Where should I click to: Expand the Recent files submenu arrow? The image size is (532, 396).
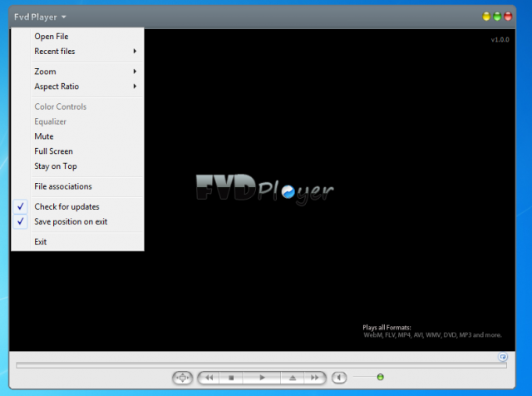click(x=135, y=52)
